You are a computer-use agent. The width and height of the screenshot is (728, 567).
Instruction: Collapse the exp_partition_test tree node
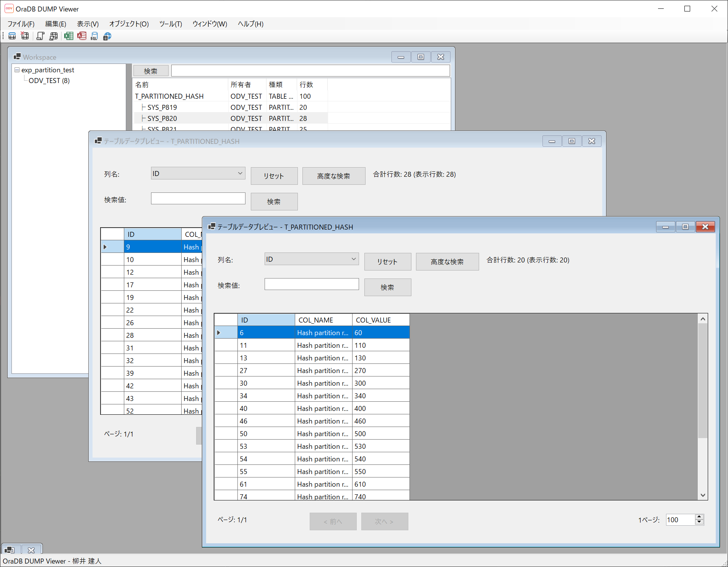[x=16, y=70]
